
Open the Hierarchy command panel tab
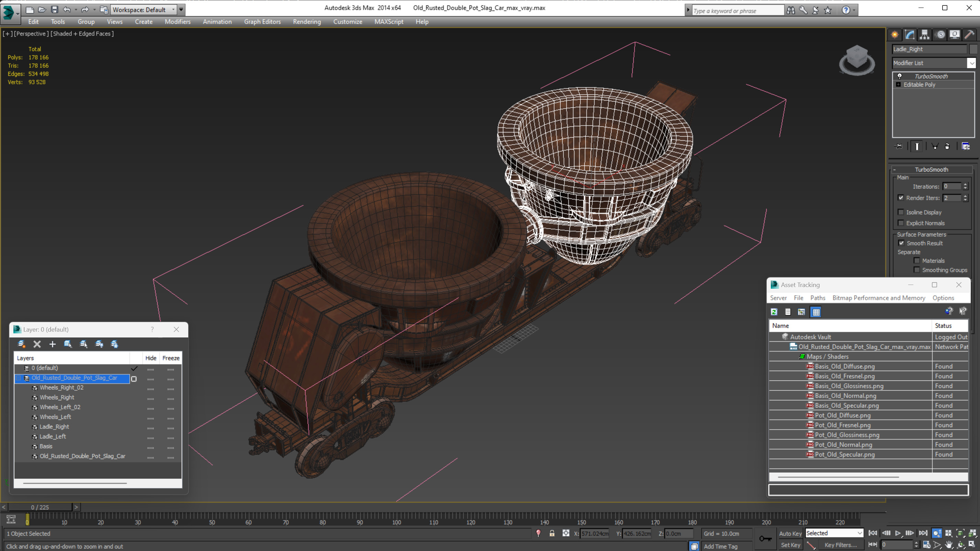(924, 35)
